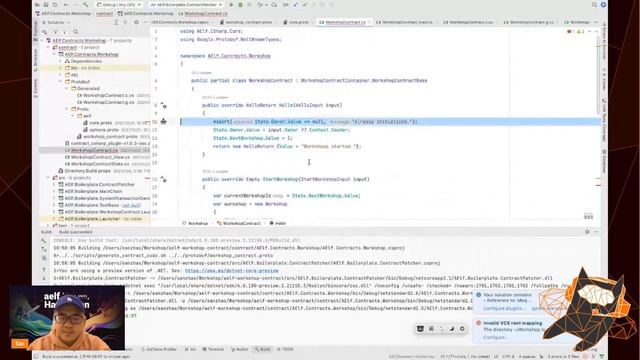The width and height of the screenshot is (640, 360).
Task: Click the reader mode icon in editor corner
Action: point(588,216)
